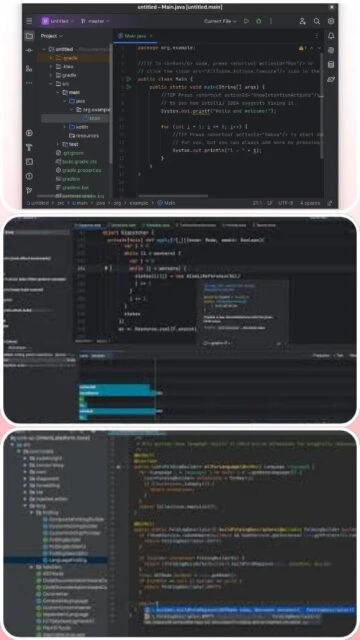The image size is (360, 640).
Task: Select the java source folder
Action: [78, 101]
